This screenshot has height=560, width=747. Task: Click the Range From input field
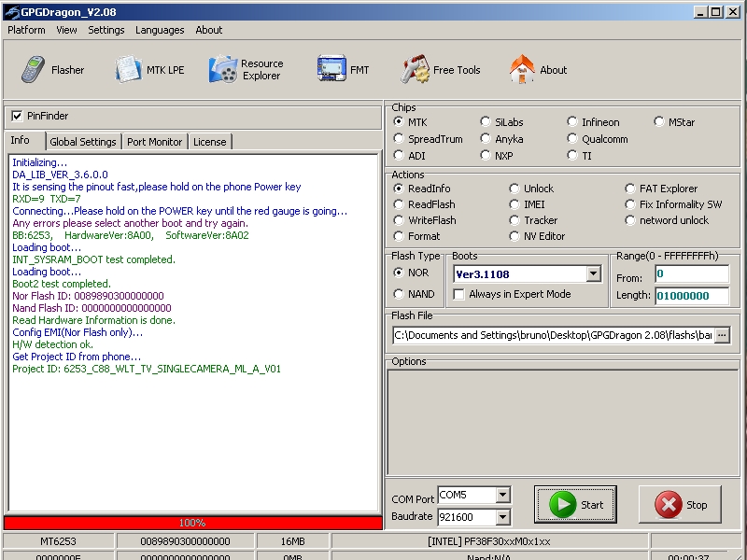point(692,274)
